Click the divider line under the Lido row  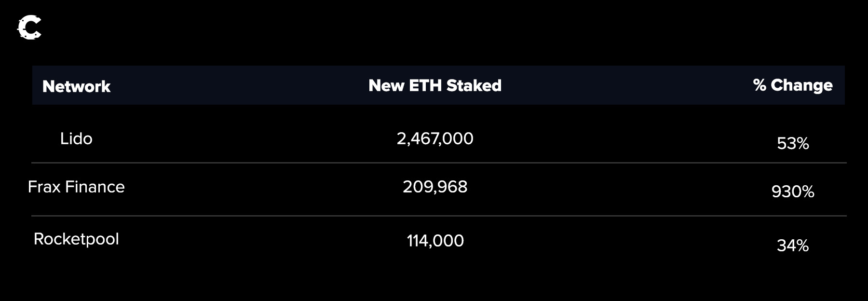tap(439, 163)
